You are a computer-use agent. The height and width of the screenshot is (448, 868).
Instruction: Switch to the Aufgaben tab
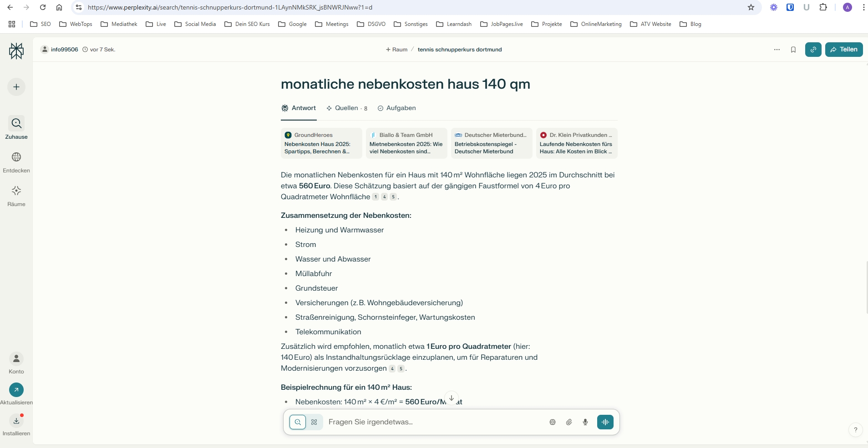coord(396,108)
